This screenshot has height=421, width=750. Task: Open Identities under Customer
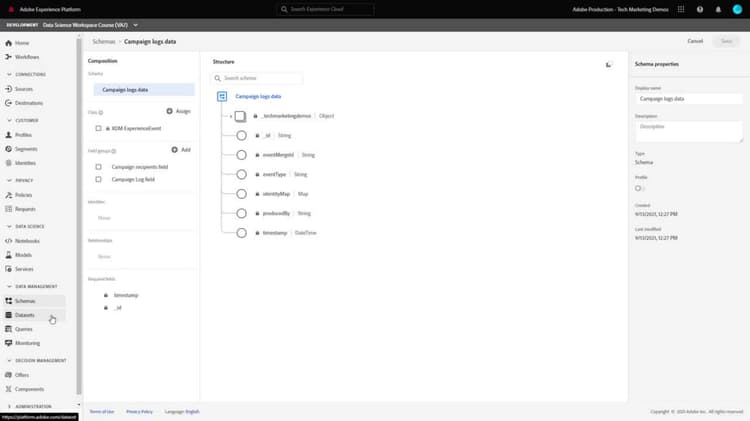coord(25,163)
